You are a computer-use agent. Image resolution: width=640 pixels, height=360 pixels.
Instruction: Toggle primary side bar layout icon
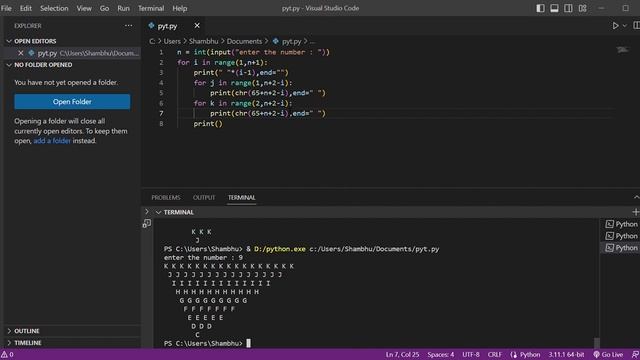pyautogui.click(x=540, y=8)
